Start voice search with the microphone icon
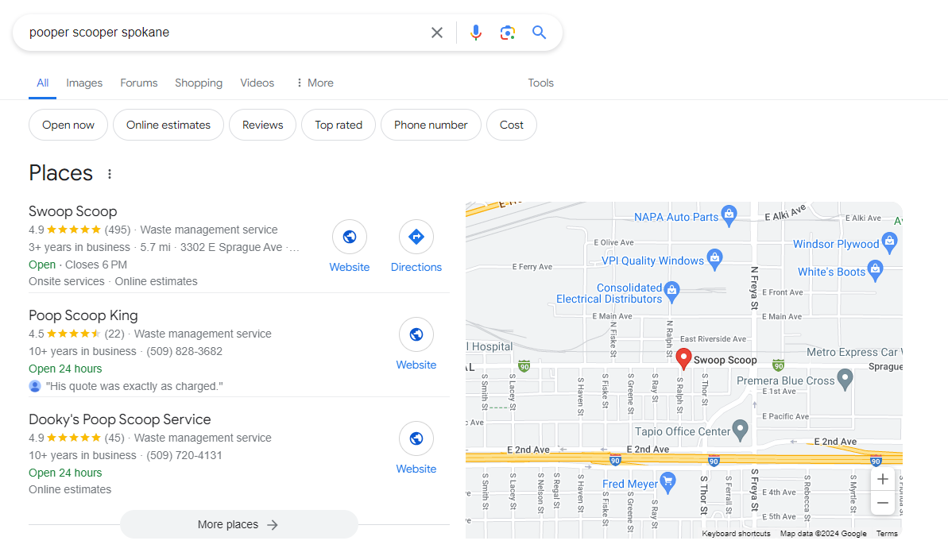948x560 pixels. pos(476,33)
